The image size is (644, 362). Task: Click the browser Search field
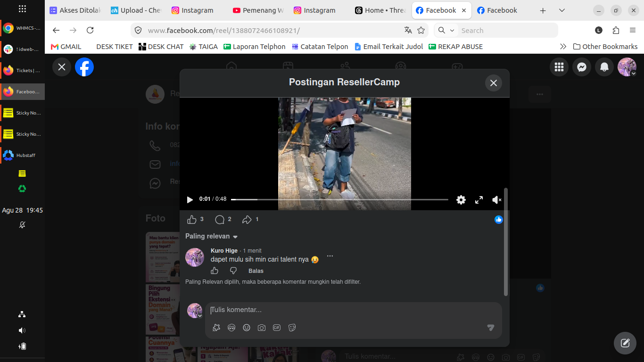[507, 31]
